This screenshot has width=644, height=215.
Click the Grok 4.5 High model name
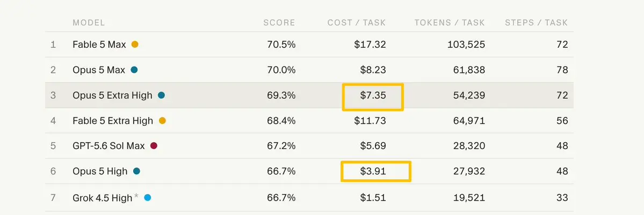pyautogui.click(x=103, y=198)
